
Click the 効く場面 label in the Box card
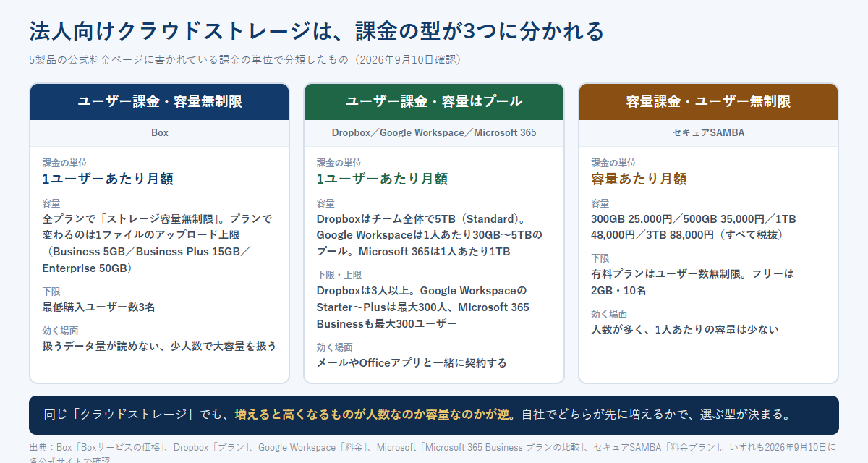(x=60, y=331)
